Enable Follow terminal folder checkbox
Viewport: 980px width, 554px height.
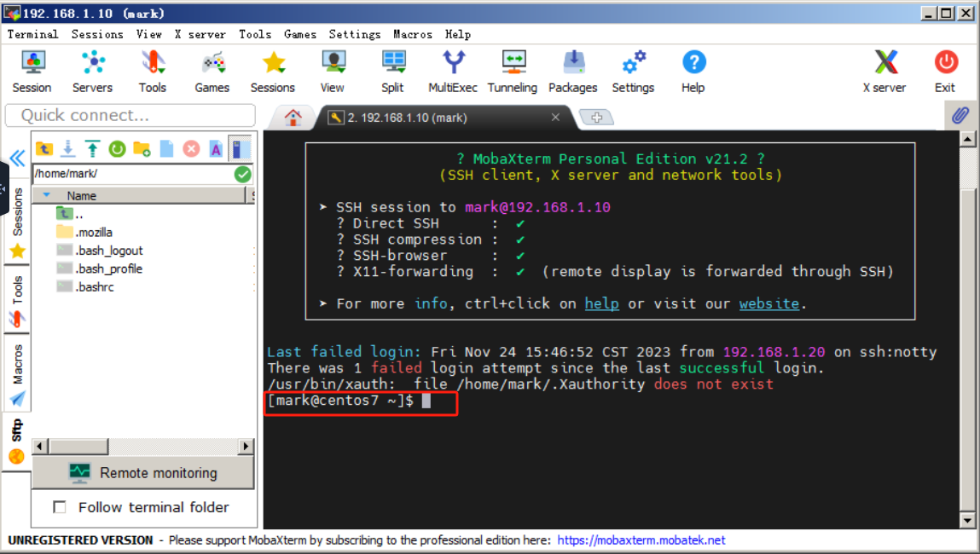pos(60,507)
